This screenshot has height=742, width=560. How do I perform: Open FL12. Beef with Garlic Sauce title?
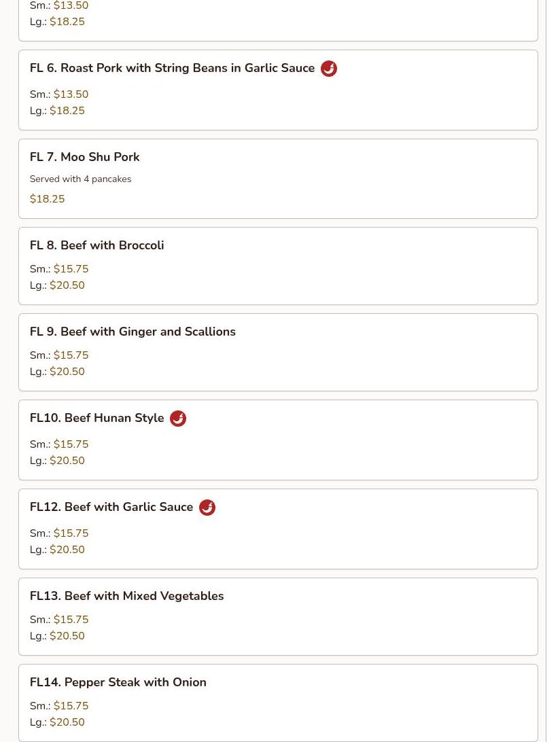(111, 507)
